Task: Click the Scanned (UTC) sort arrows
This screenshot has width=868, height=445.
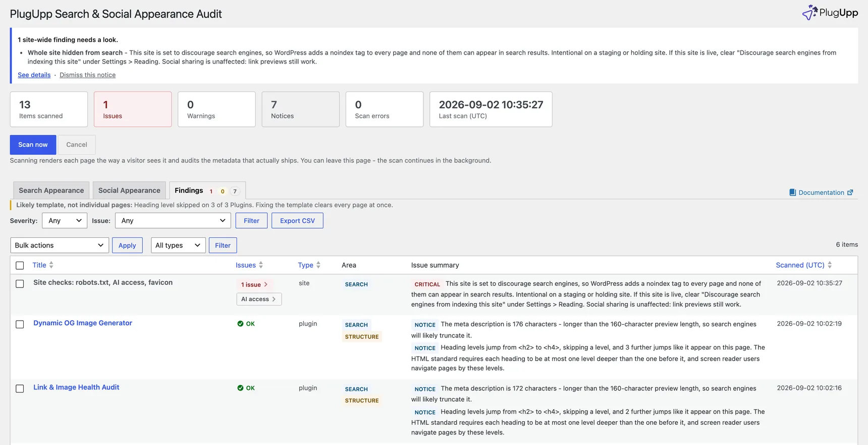Action: click(x=830, y=265)
